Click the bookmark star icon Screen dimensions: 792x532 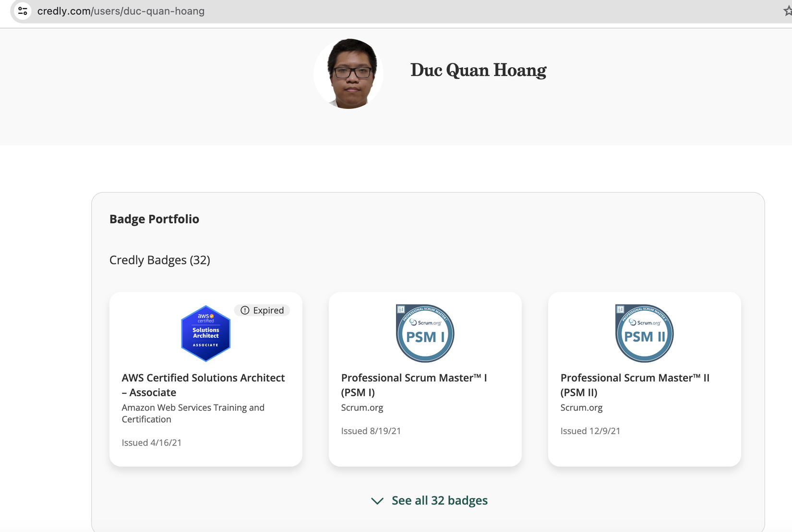(788, 11)
